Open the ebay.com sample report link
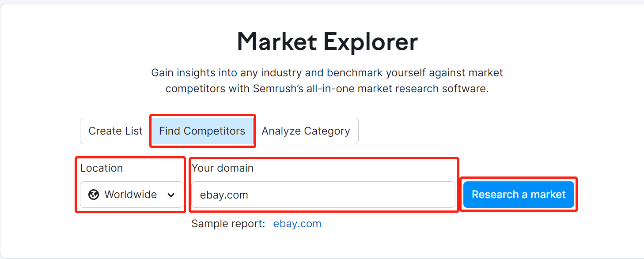 click(x=297, y=224)
